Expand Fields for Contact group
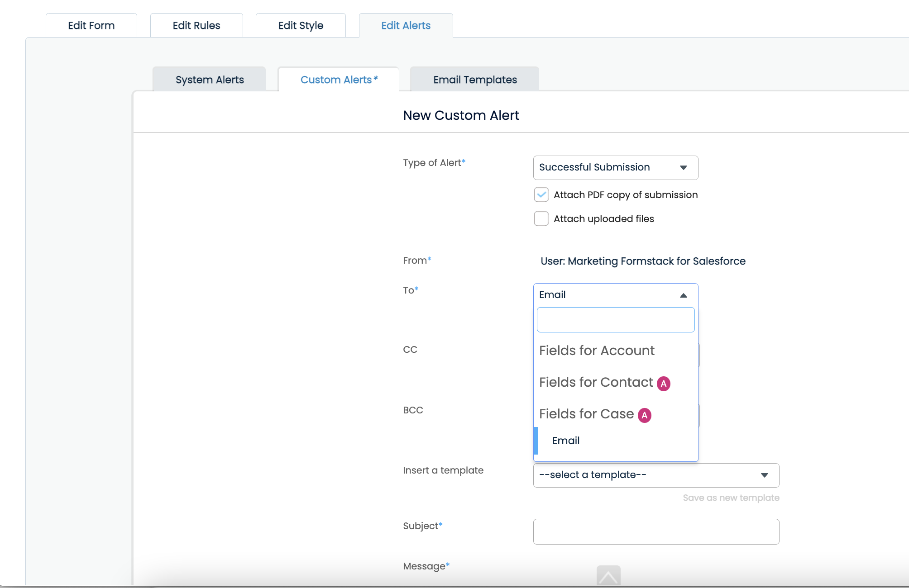909x588 pixels. click(596, 382)
